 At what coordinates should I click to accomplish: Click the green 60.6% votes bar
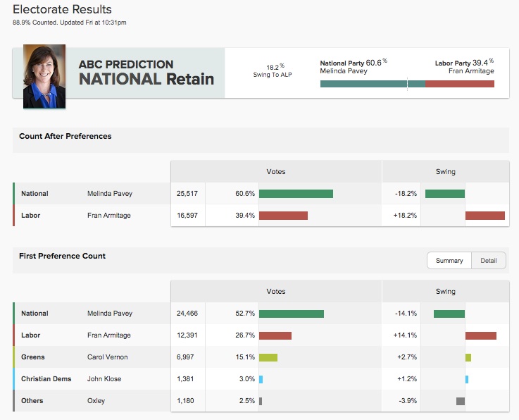pos(296,194)
